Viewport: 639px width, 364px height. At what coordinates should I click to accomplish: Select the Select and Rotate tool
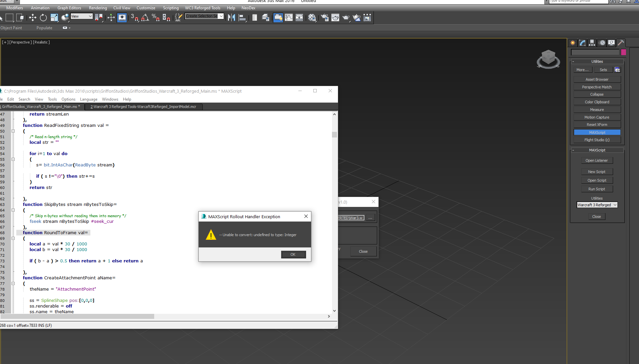43,18
